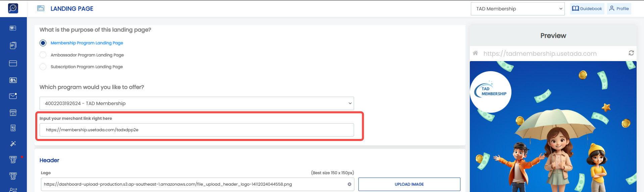Open the Guidebook link

pyautogui.click(x=587, y=9)
